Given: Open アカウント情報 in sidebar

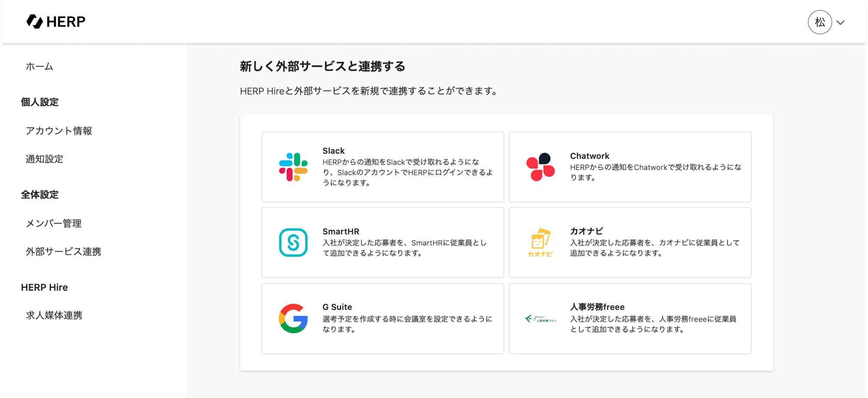Looking at the screenshot, I should point(59,131).
